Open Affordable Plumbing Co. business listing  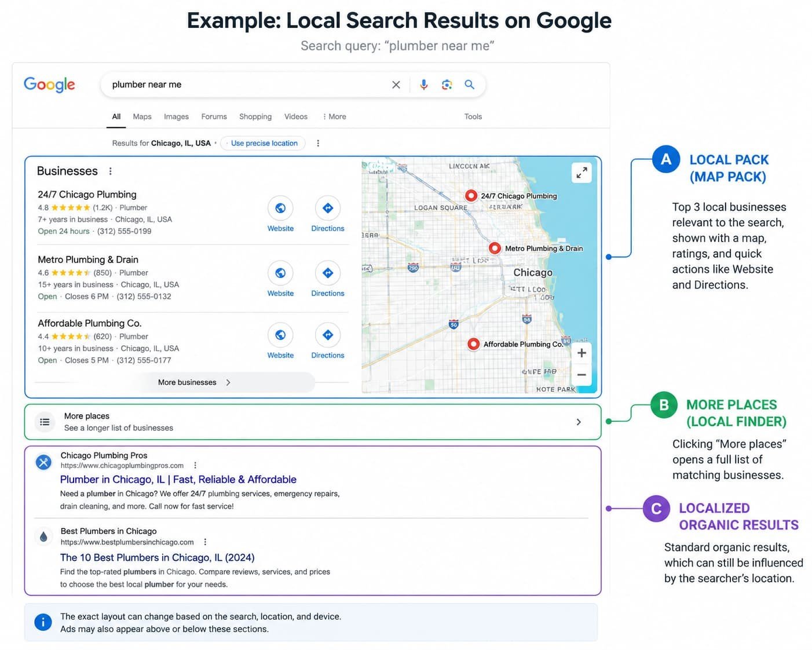pyautogui.click(x=90, y=323)
